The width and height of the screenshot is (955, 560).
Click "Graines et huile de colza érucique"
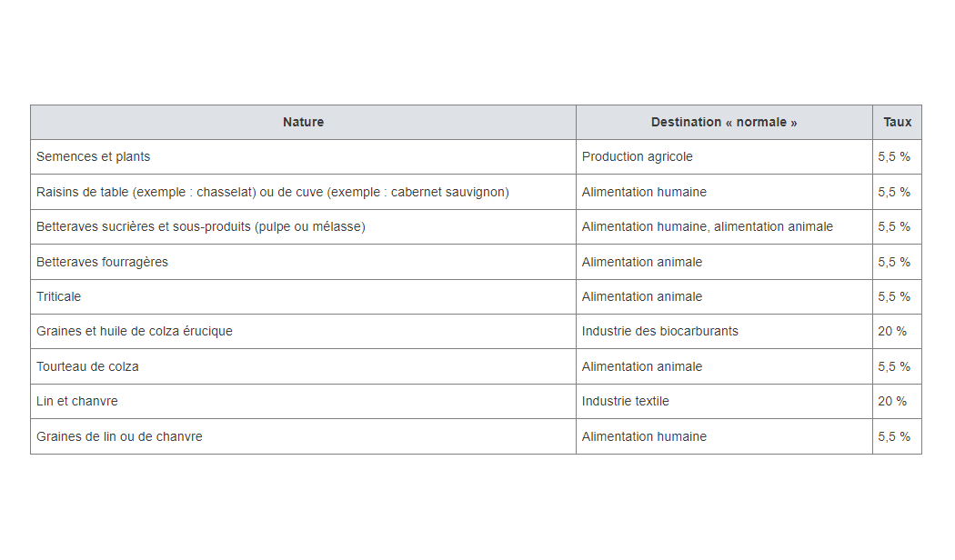point(135,331)
